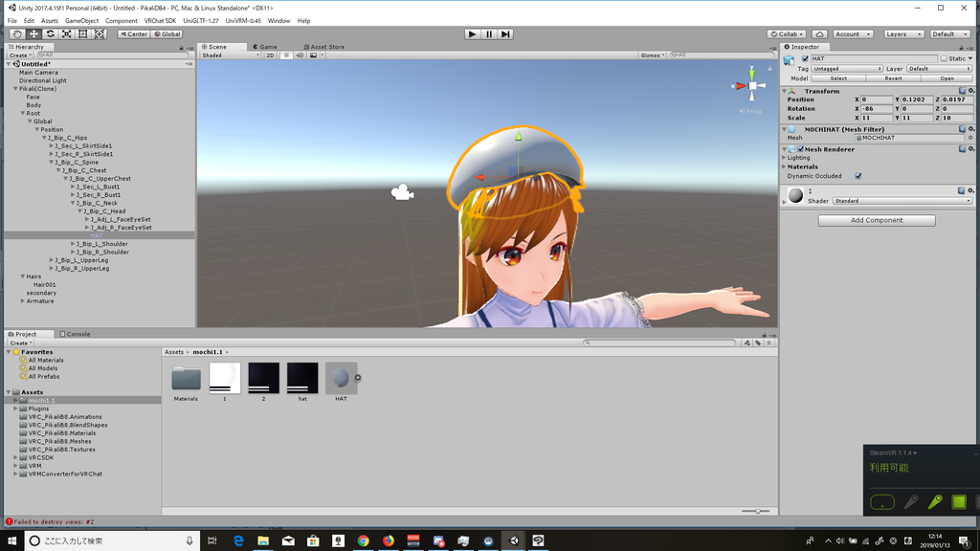The width and height of the screenshot is (980, 551).
Task: Select the combined Transform tool
Action: pyautogui.click(x=100, y=34)
